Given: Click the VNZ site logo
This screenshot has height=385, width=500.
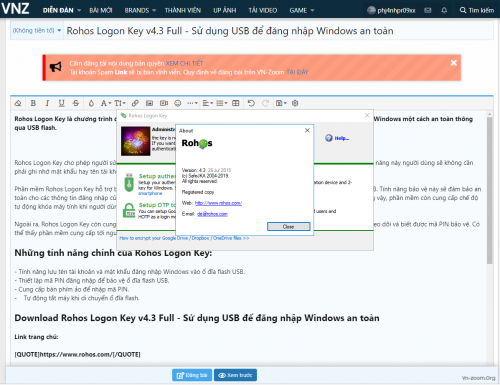Looking at the screenshot, I should [x=15, y=9].
